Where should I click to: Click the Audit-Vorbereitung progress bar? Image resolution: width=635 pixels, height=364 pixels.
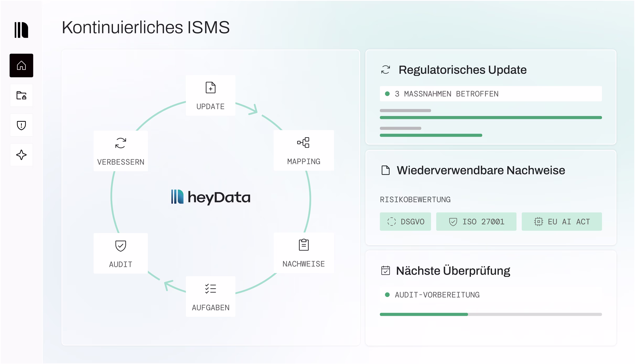coord(491,314)
